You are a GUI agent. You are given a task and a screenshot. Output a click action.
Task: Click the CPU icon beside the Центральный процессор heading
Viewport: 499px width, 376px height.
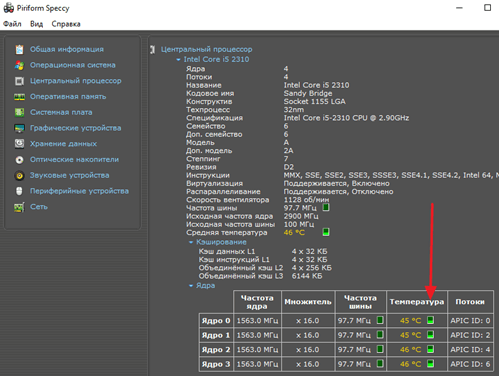153,50
